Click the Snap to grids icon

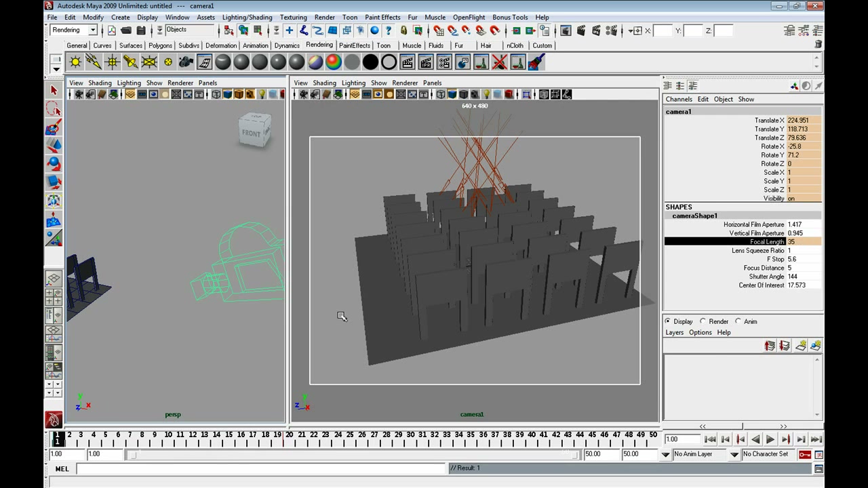[439, 30]
